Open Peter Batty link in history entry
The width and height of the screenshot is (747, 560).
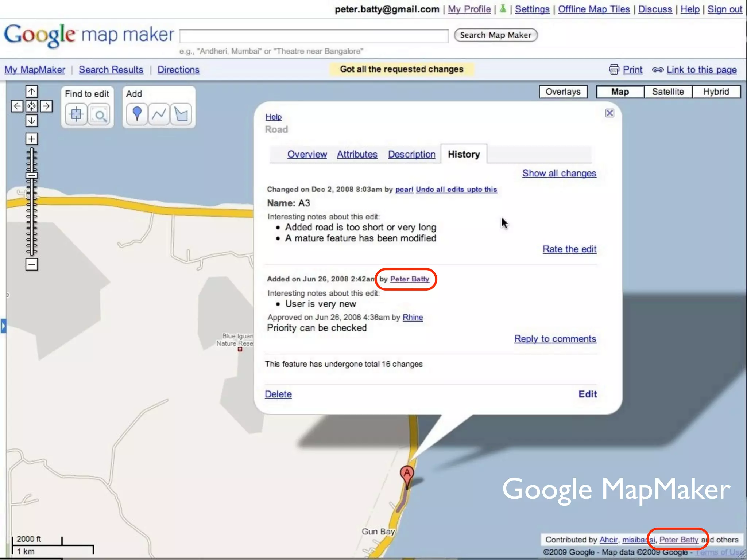[x=410, y=279]
